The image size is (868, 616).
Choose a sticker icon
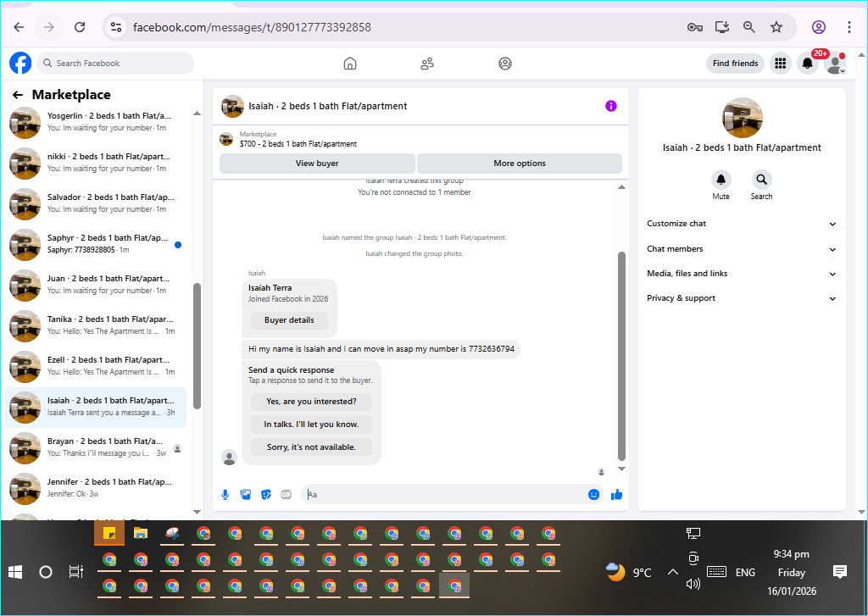266,494
